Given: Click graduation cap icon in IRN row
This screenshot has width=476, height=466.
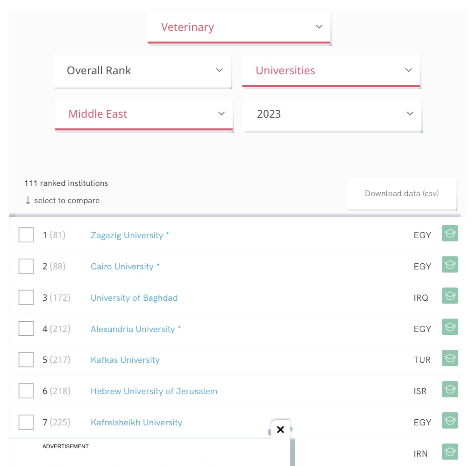Looking at the screenshot, I should click(x=449, y=452).
